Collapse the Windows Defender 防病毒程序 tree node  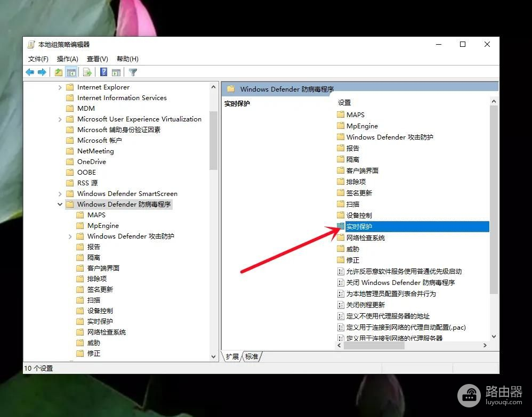click(60, 205)
